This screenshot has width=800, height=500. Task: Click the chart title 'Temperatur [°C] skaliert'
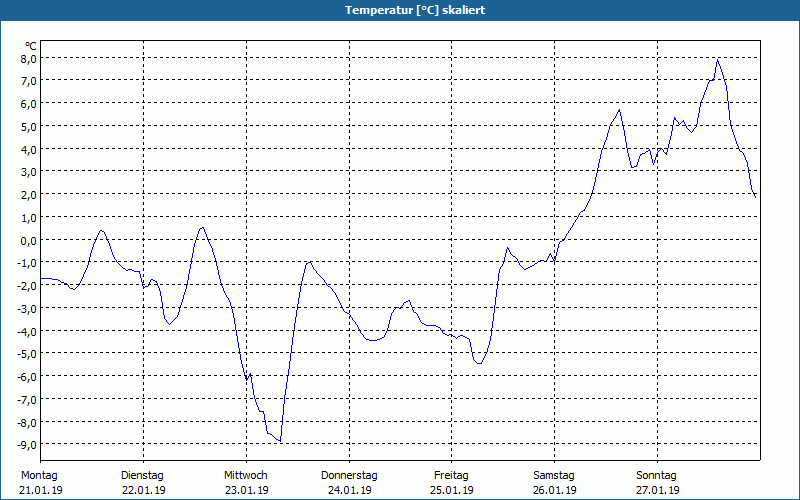click(415, 10)
